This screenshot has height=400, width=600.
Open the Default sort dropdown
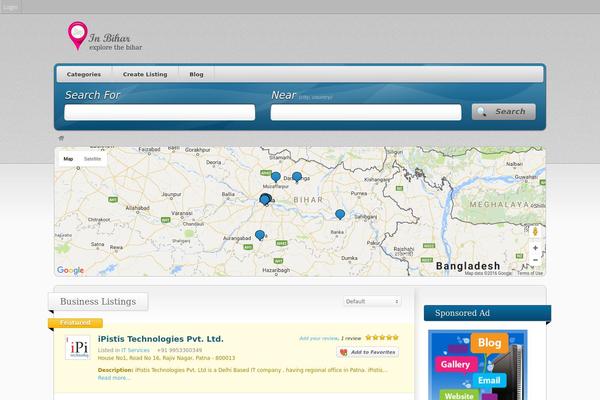click(x=372, y=301)
